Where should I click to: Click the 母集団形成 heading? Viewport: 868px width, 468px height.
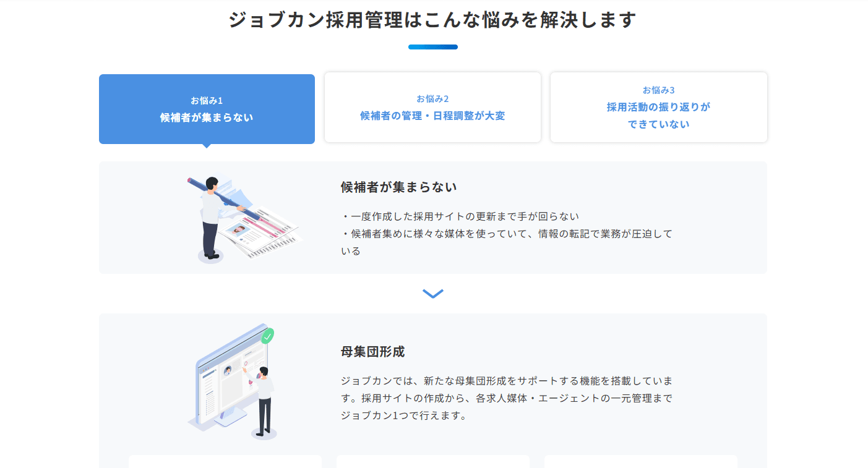point(372,352)
